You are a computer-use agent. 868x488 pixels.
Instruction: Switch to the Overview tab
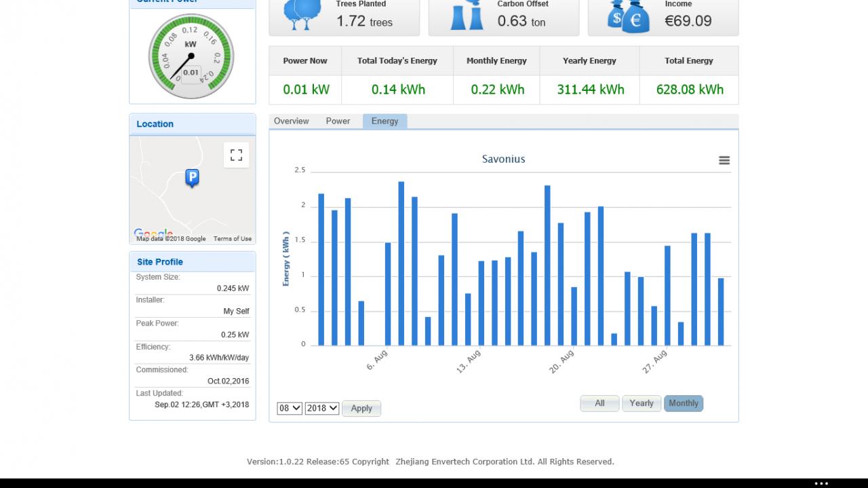tap(292, 121)
